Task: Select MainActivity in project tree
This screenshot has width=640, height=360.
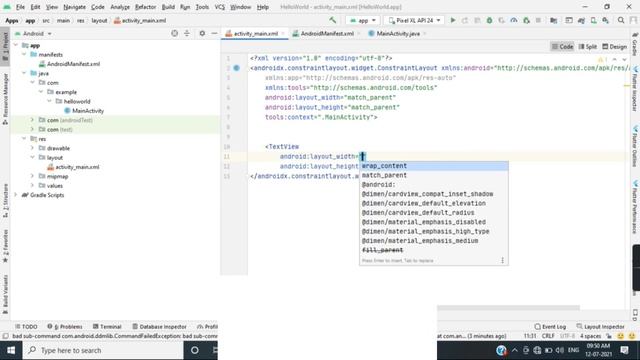Action: coord(88,111)
